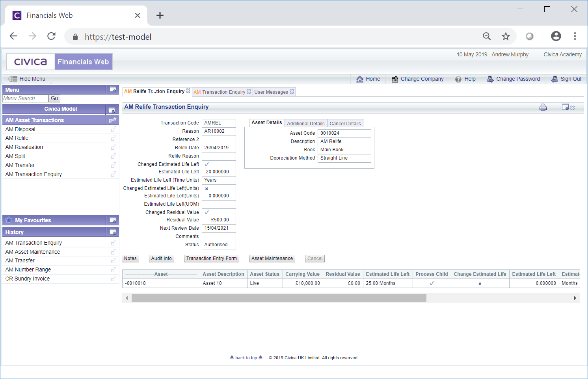
Task: Click back to top link
Action: [x=246, y=358]
